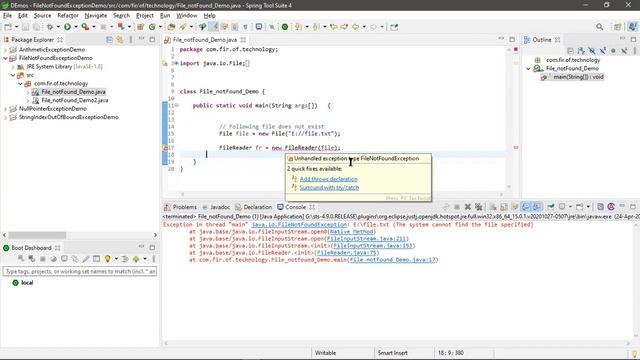Click the New Java Package toolbar icon
Image resolution: width=640 pixels, height=360 pixels.
tap(140, 27)
